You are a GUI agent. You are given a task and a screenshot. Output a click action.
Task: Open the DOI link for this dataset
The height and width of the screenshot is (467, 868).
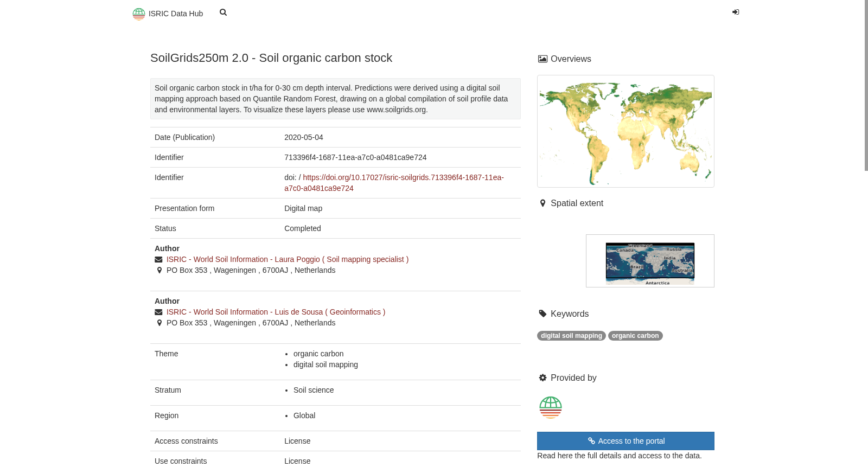(394, 183)
